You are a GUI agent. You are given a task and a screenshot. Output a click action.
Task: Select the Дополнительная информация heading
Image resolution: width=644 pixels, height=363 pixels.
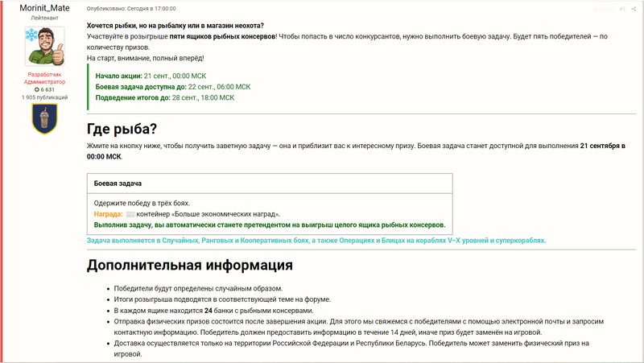click(x=190, y=265)
